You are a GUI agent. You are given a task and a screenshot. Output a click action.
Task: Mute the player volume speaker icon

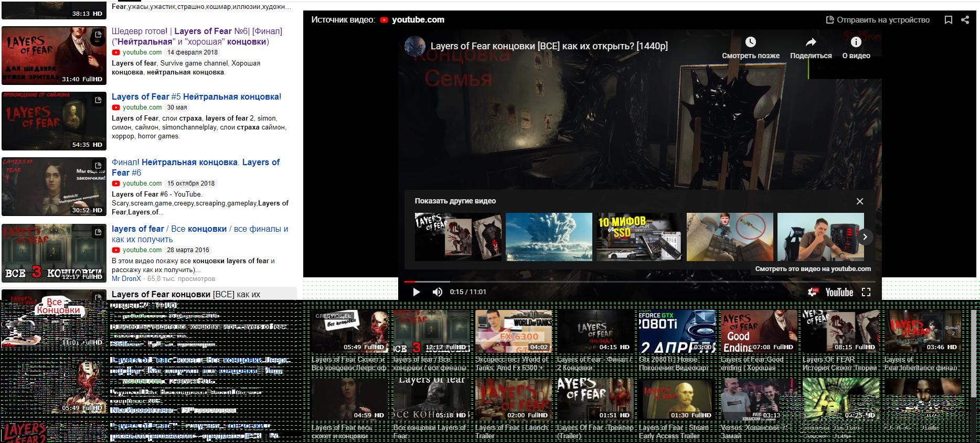[437, 292]
